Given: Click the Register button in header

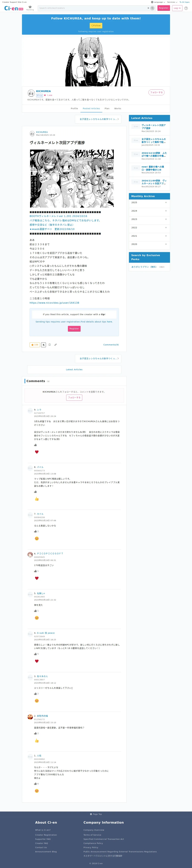Looking at the screenshot, I should click(x=164, y=8).
